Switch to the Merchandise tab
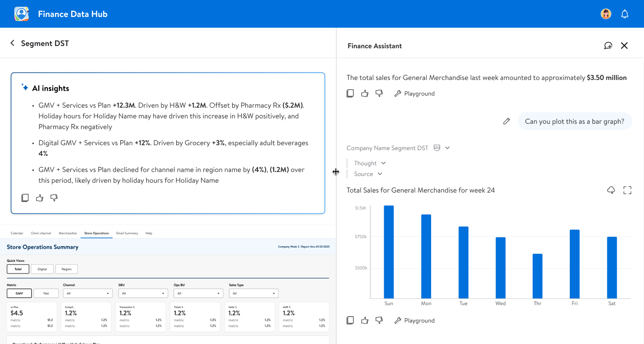 pos(68,233)
